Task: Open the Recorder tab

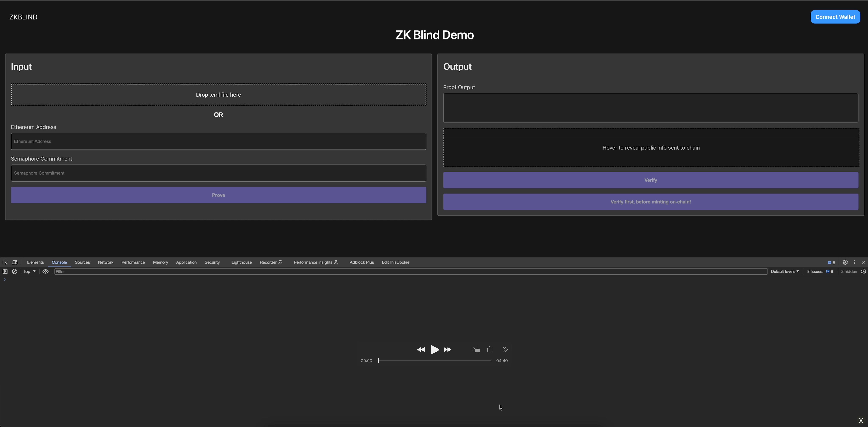Action: pyautogui.click(x=271, y=262)
